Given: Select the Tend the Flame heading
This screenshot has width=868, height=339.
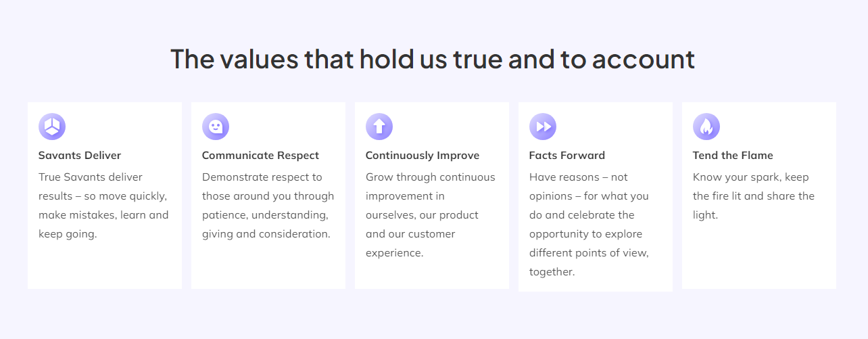Looking at the screenshot, I should point(733,156).
